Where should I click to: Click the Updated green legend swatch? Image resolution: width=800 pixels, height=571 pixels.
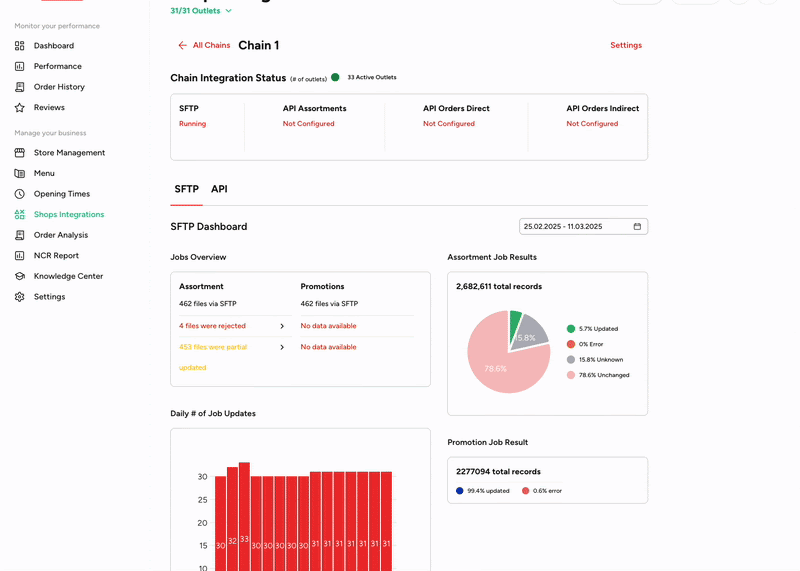tap(571, 329)
